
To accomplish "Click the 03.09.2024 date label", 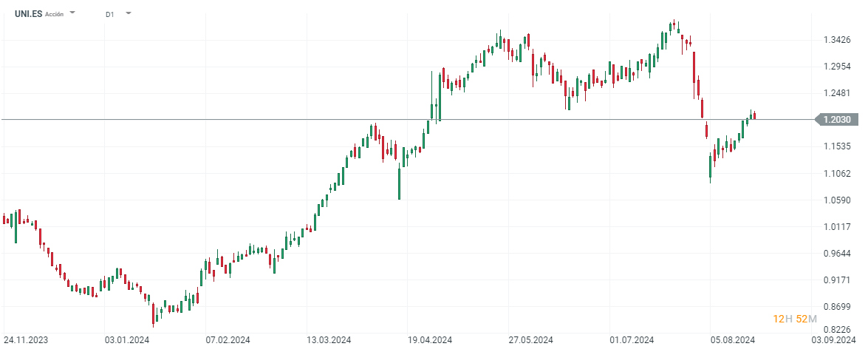I will pyautogui.click(x=834, y=340).
